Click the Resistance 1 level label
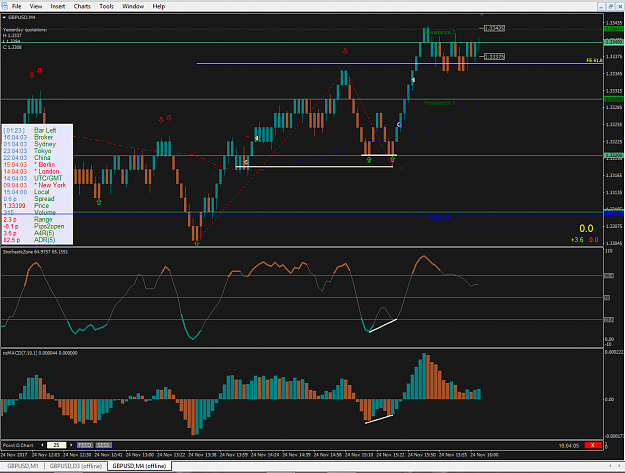625x473 pixels. (439, 103)
